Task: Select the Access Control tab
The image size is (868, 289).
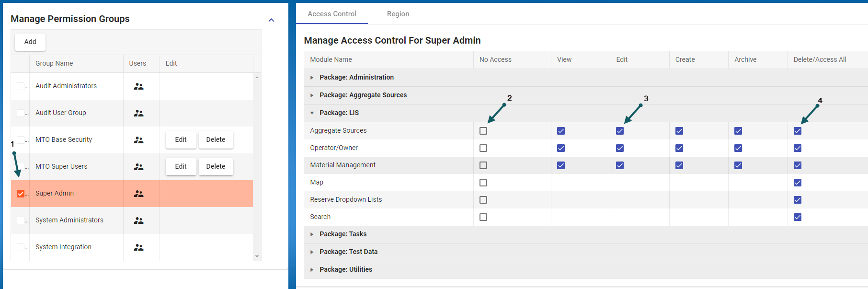Action: tap(332, 14)
